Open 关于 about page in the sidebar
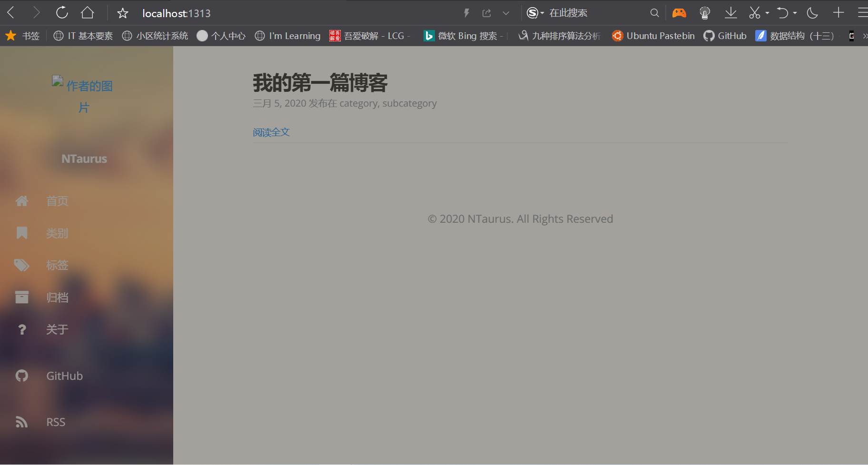 [x=57, y=329]
